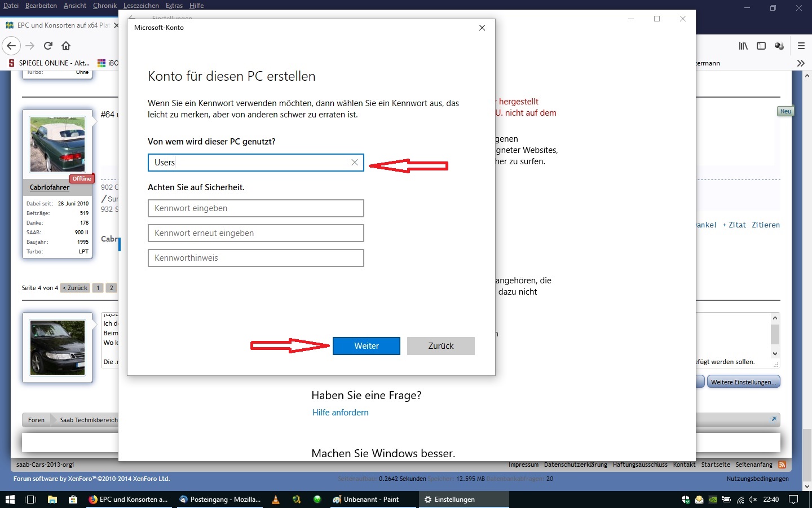This screenshot has height=508, width=812.
Task: Open the Firefox library icon
Action: [743, 46]
